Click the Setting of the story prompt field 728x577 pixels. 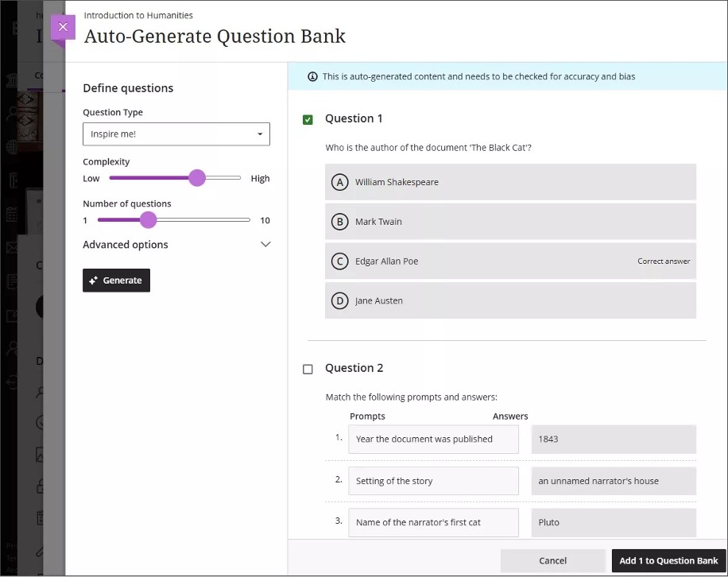(x=433, y=481)
